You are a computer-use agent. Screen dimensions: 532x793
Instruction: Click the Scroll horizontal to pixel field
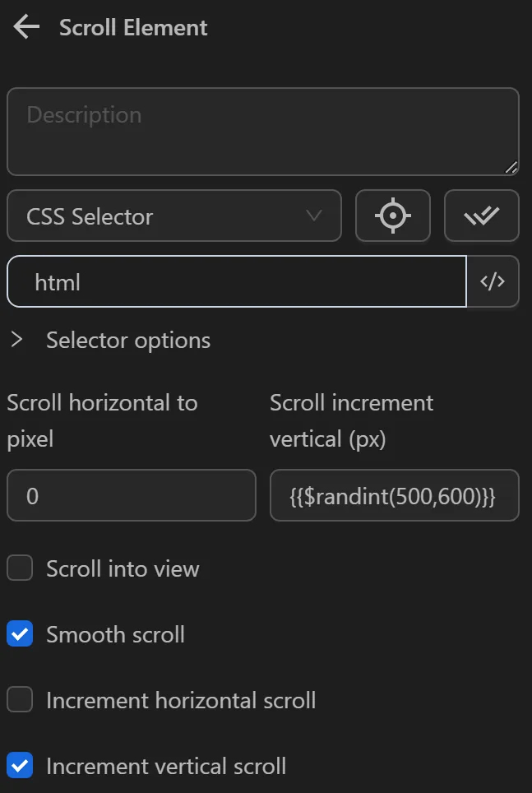point(132,495)
